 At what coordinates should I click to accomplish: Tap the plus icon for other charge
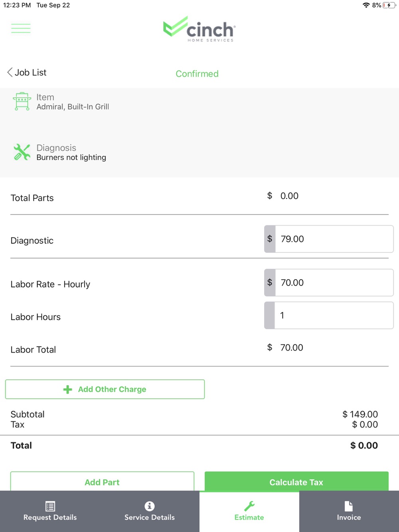(68, 389)
